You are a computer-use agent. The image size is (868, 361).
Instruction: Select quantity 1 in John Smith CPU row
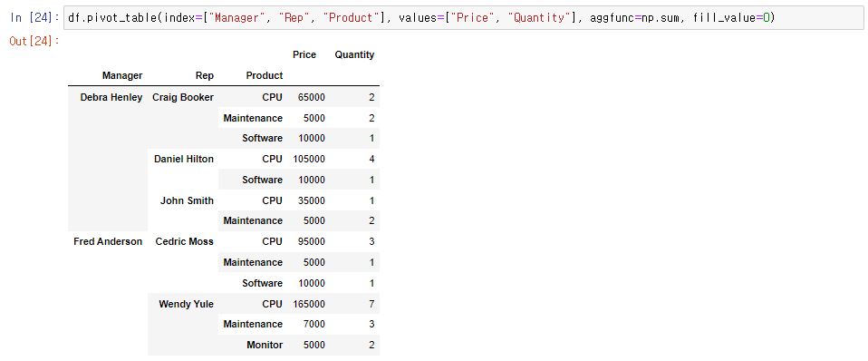[371, 200]
